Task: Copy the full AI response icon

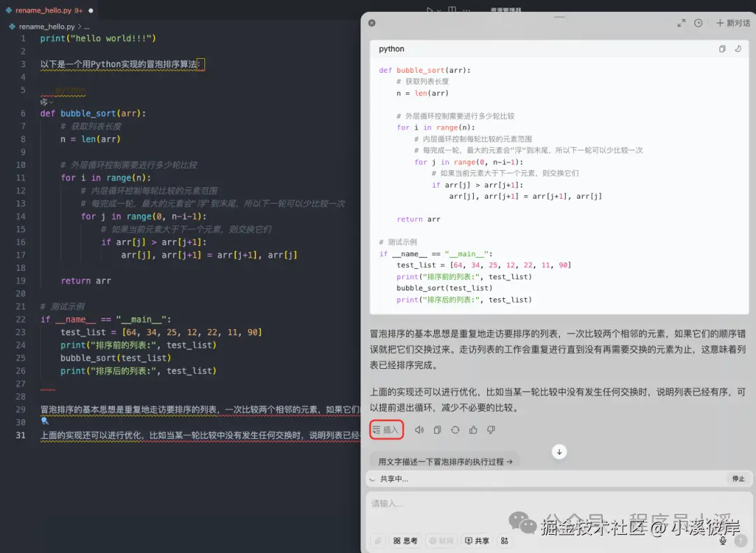Action: (437, 430)
